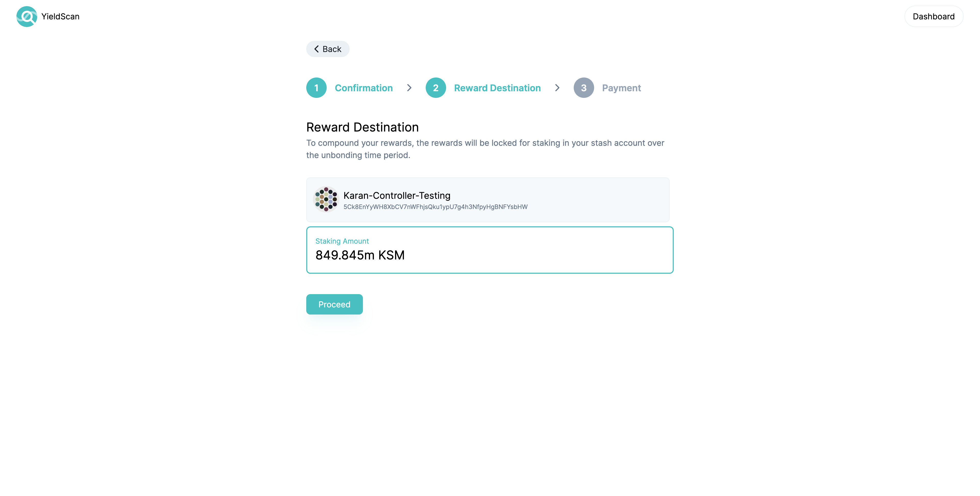Click the YieldScan magnifier logo icon
980x496 pixels.
pyautogui.click(x=27, y=16)
